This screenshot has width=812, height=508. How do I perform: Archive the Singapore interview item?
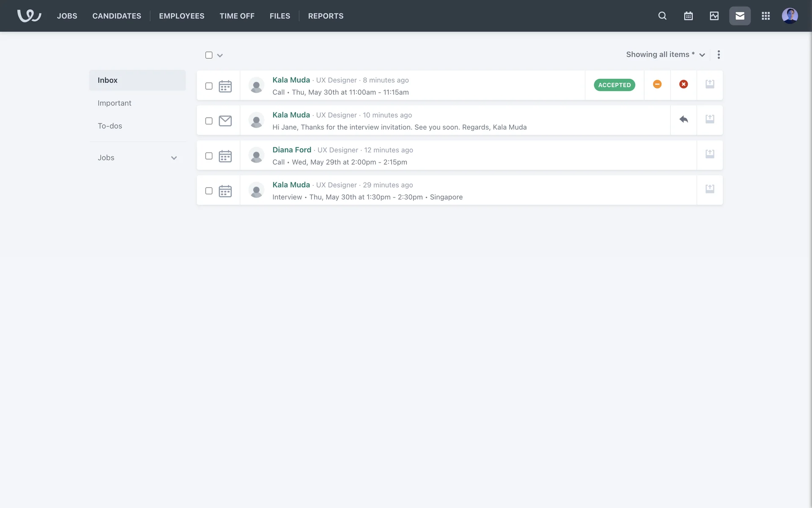(x=710, y=189)
